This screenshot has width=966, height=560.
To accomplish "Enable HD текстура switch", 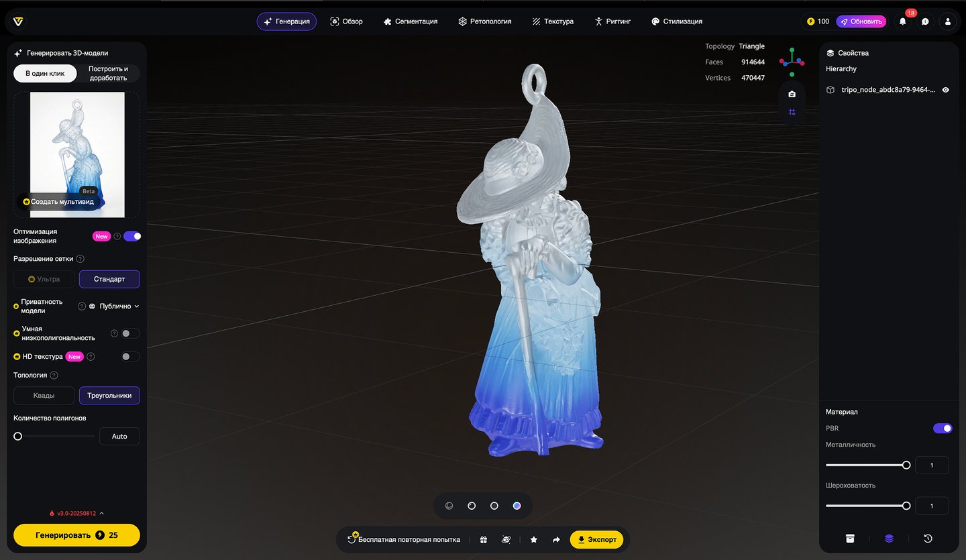I will coord(130,357).
